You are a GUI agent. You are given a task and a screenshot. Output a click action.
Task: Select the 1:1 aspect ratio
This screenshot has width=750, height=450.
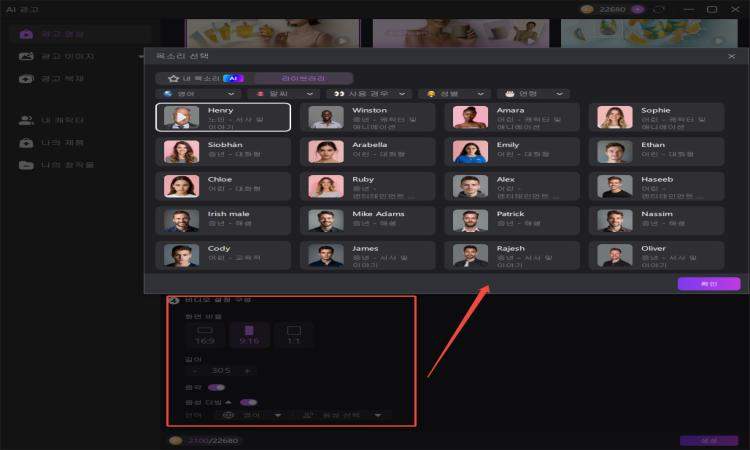coord(294,335)
